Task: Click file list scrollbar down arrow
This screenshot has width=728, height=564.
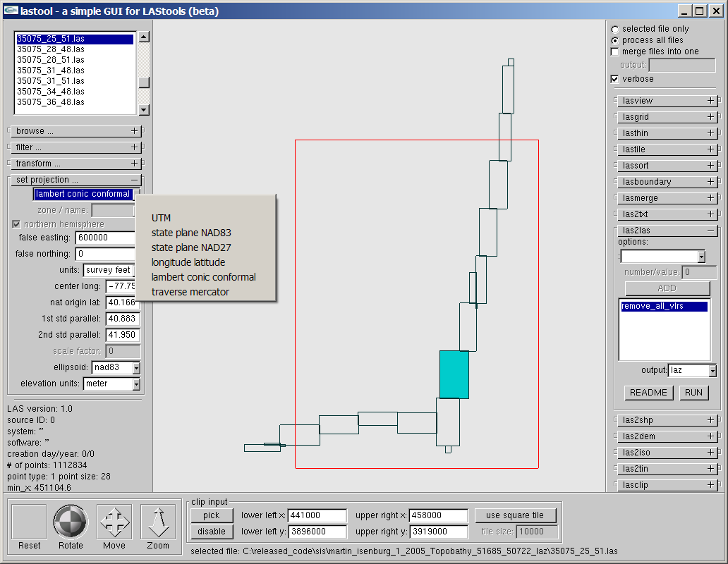Action: pos(144,110)
